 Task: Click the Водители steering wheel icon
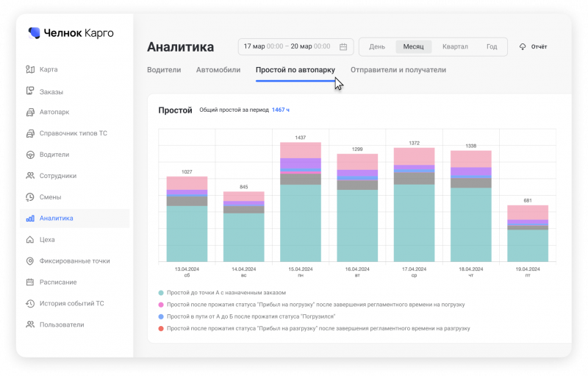click(x=30, y=155)
